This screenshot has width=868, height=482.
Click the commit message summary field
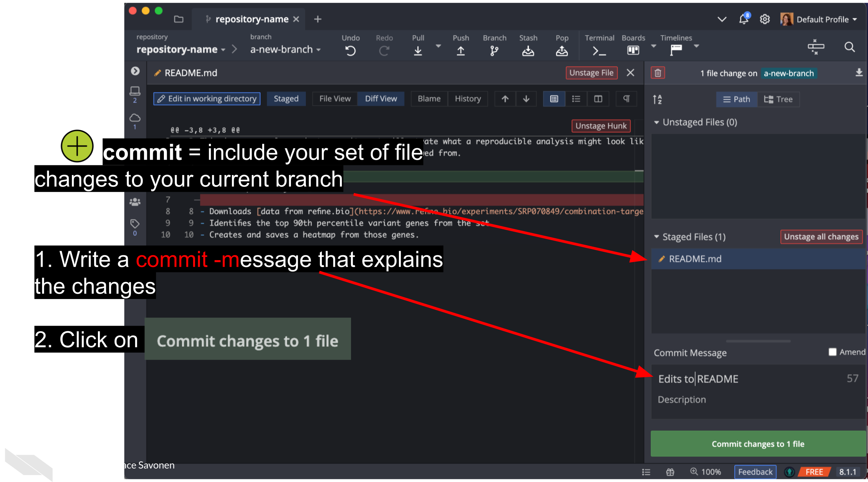750,379
